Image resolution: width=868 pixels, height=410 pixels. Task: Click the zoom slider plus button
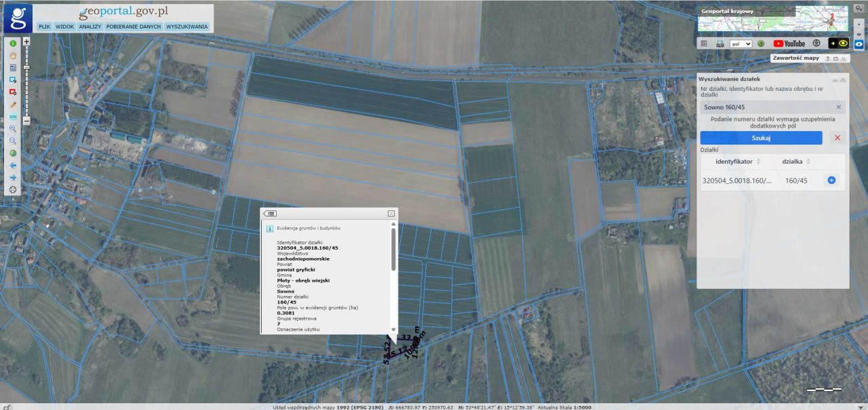(x=26, y=41)
